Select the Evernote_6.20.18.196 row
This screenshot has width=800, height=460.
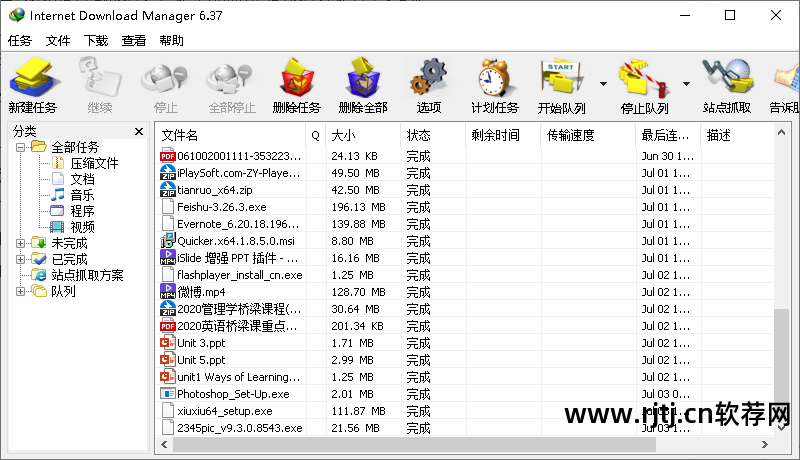tap(464, 224)
